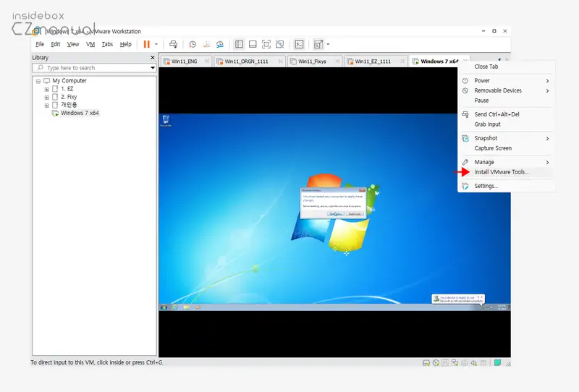Image resolution: width=579 pixels, height=392 pixels.
Task: Click the Internet Explorer guest taskbar icon
Action: click(x=175, y=307)
